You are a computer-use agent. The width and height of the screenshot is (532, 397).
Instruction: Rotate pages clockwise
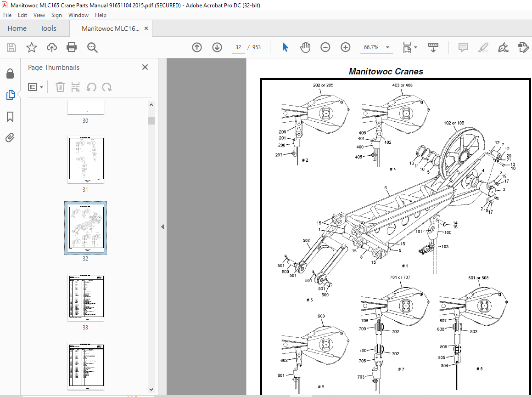click(107, 87)
